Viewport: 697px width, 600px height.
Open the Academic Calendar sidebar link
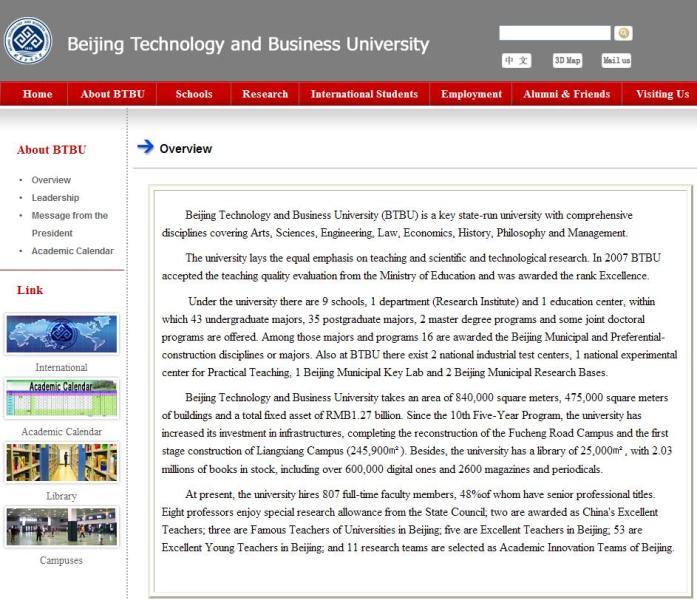72,251
